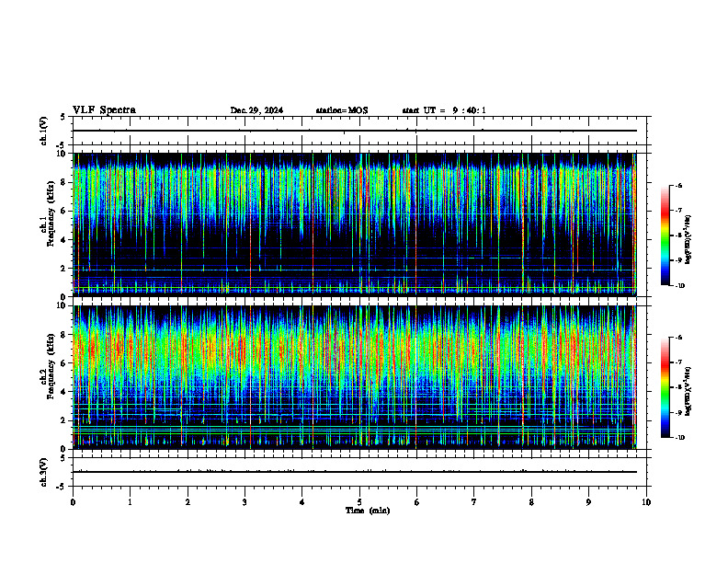
Task: Click the ch.3(V) waveform axis label
Action: pyautogui.click(x=43, y=472)
